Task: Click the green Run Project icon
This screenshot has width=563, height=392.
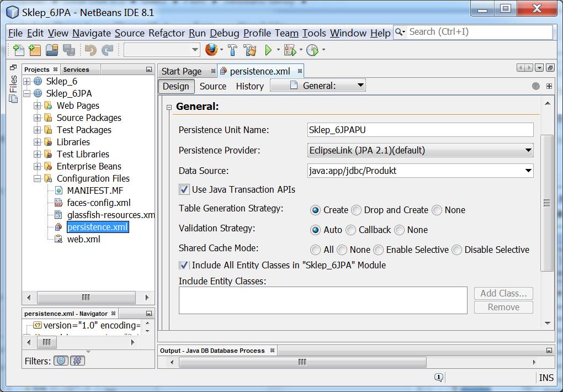Action: click(268, 50)
